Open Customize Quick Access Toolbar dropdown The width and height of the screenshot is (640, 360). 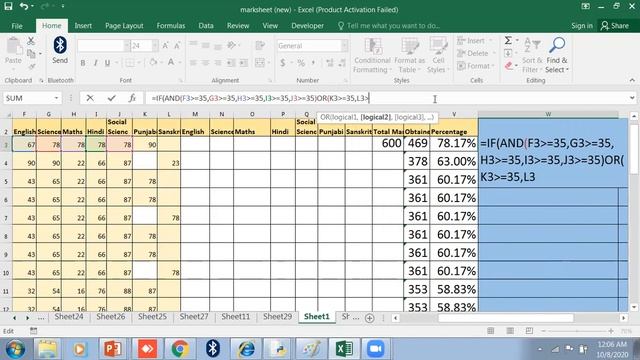(63, 6)
